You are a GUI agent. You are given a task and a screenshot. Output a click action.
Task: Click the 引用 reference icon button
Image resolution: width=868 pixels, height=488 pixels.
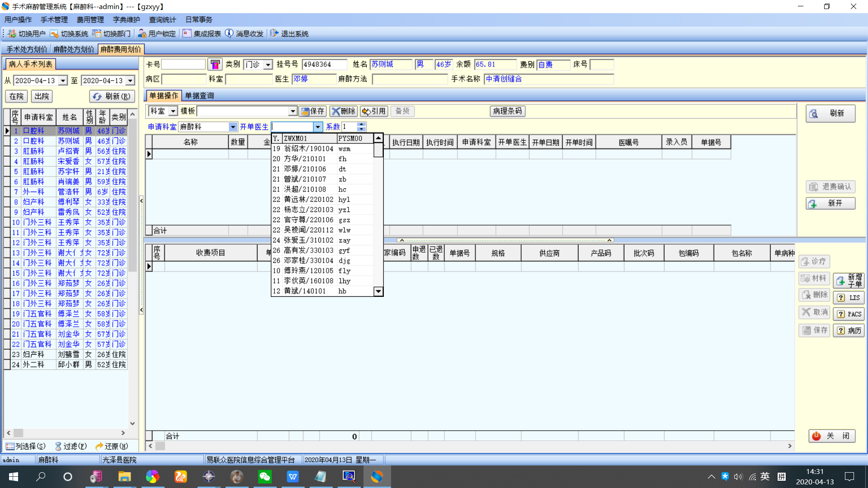click(373, 111)
